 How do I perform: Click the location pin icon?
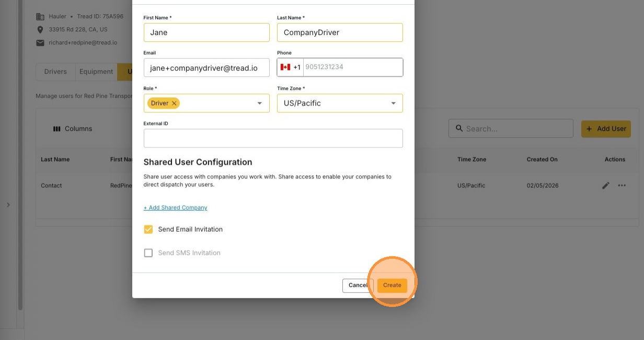click(40, 30)
